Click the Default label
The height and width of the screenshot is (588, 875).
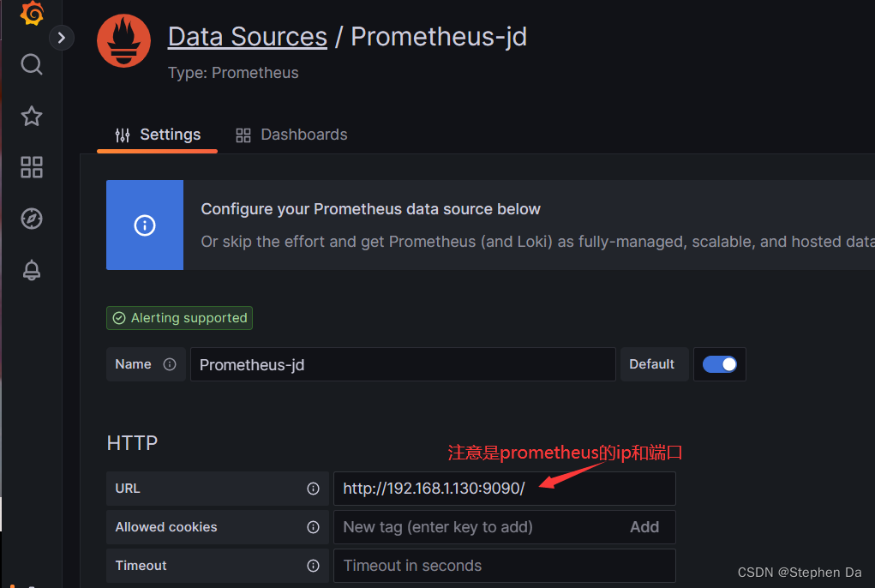point(652,364)
